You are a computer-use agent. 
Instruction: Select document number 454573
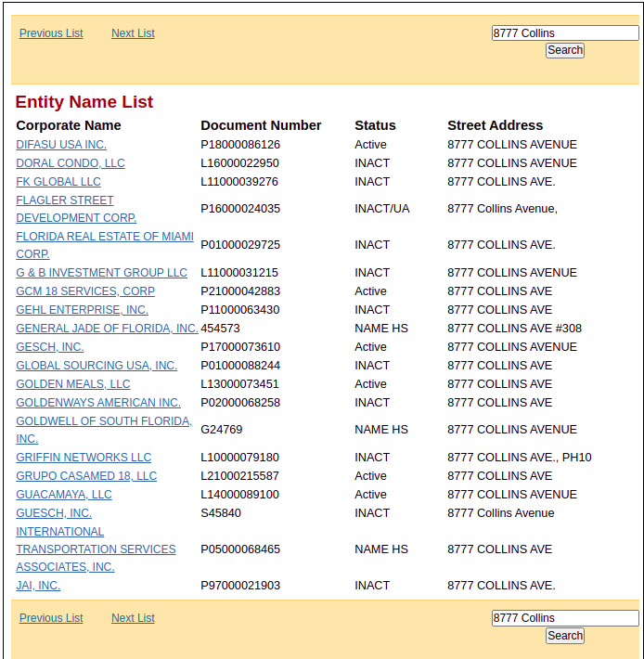220,329
